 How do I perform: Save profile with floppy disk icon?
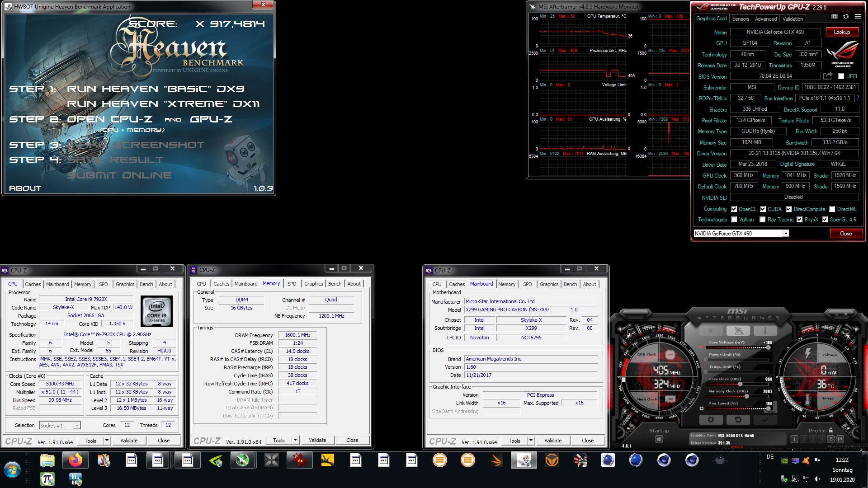(x=840, y=439)
